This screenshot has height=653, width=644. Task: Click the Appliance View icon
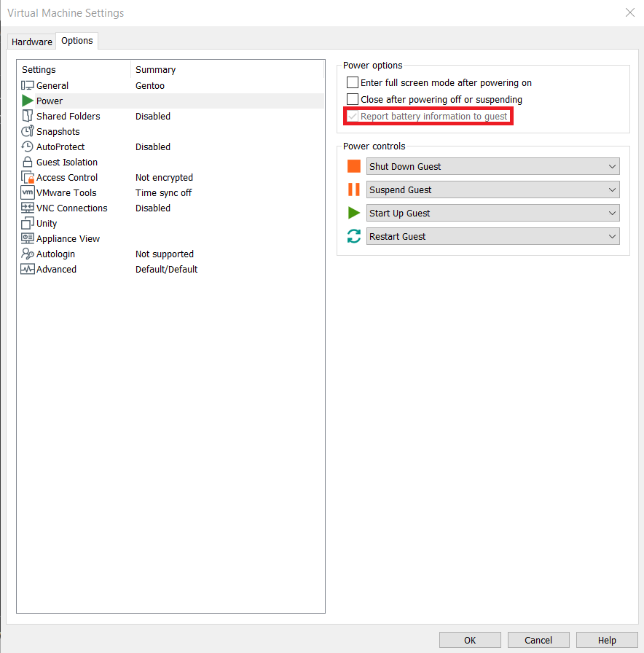(28, 238)
